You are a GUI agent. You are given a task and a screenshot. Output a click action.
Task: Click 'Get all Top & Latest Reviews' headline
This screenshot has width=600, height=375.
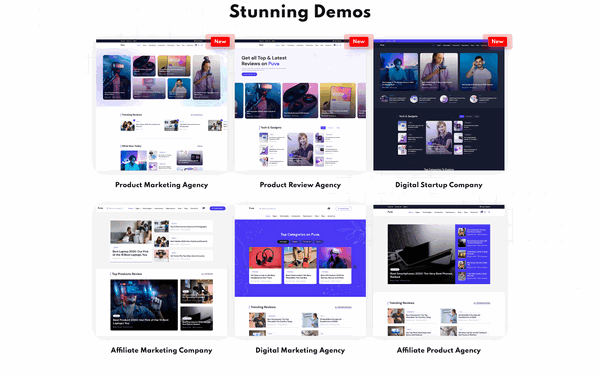pyautogui.click(x=264, y=60)
